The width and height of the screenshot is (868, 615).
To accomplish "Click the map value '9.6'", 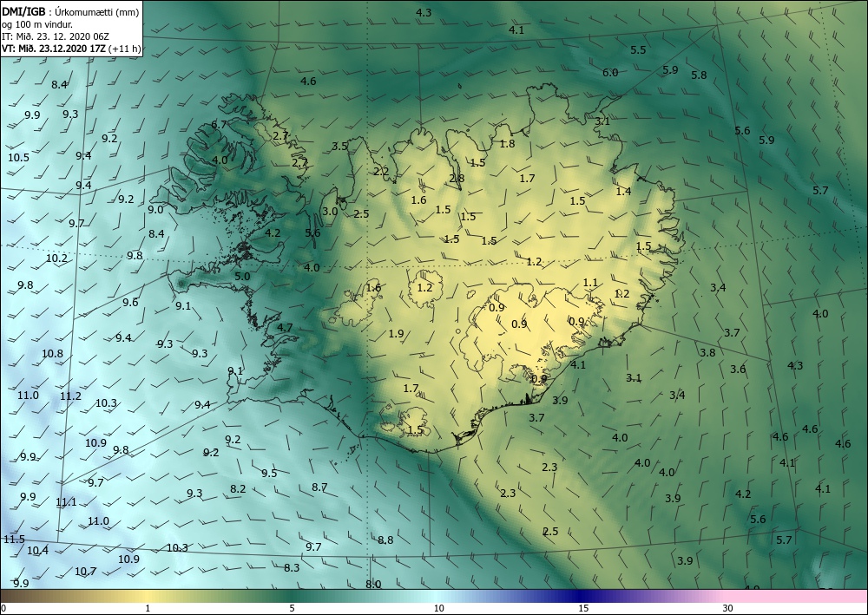I will [131, 303].
